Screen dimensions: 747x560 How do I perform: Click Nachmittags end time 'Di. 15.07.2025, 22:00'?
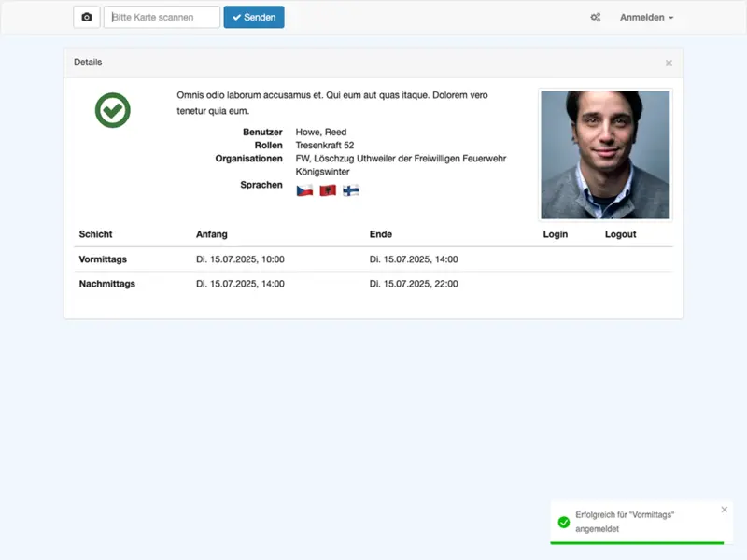(414, 284)
